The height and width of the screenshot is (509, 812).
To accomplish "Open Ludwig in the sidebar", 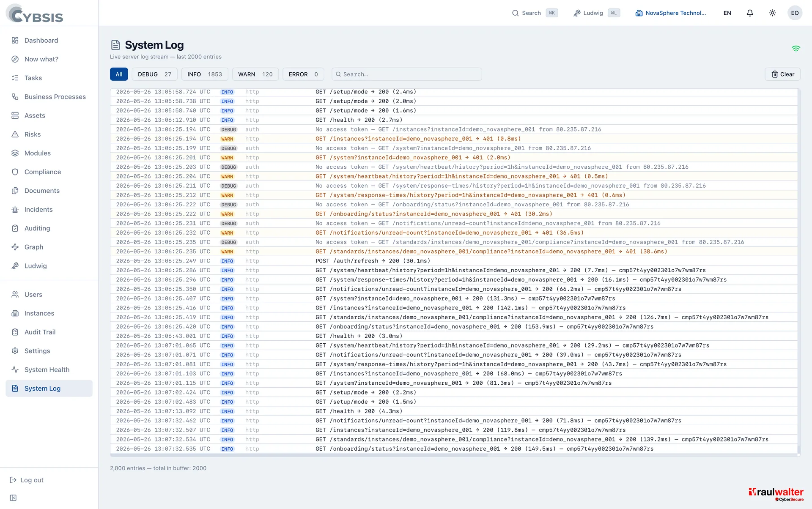I will [x=49, y=266].
